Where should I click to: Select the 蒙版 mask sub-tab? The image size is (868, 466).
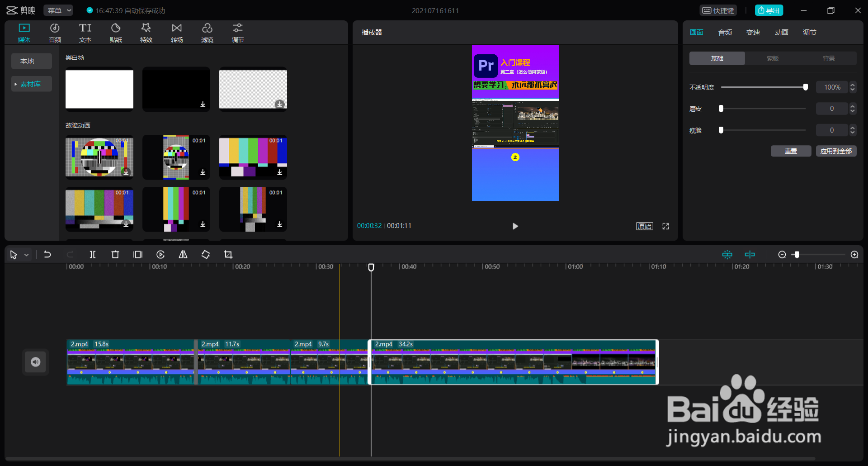[773, 58]
